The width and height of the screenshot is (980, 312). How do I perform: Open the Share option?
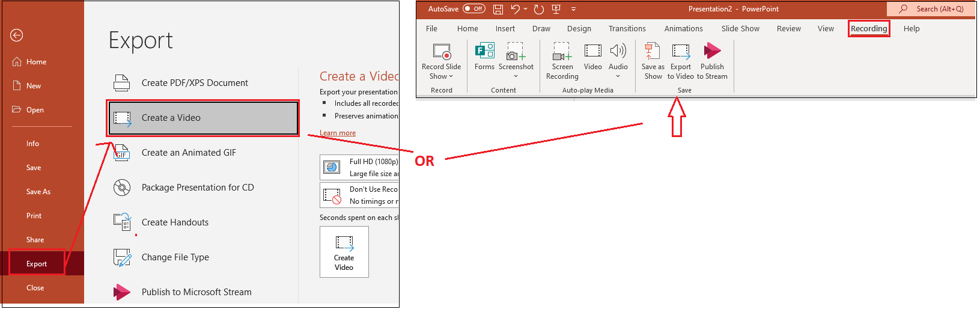point(35,240)
